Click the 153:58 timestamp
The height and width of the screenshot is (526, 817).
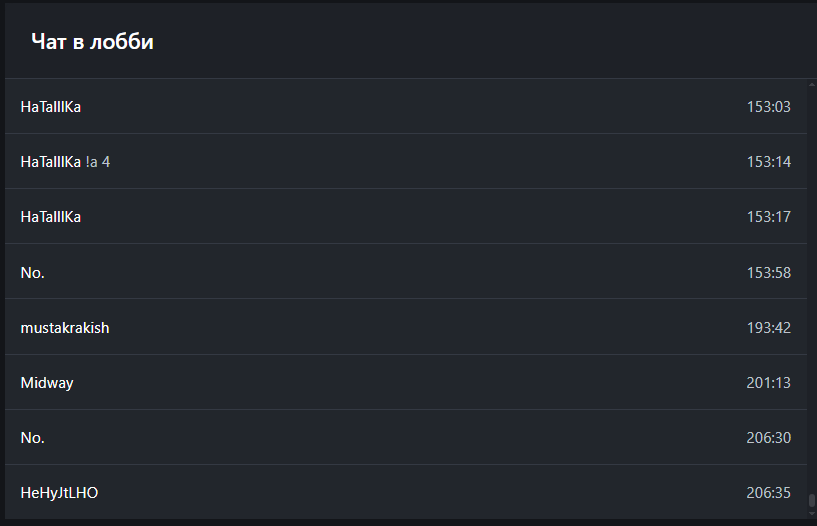pyautogui.click(x=768, y=272)
